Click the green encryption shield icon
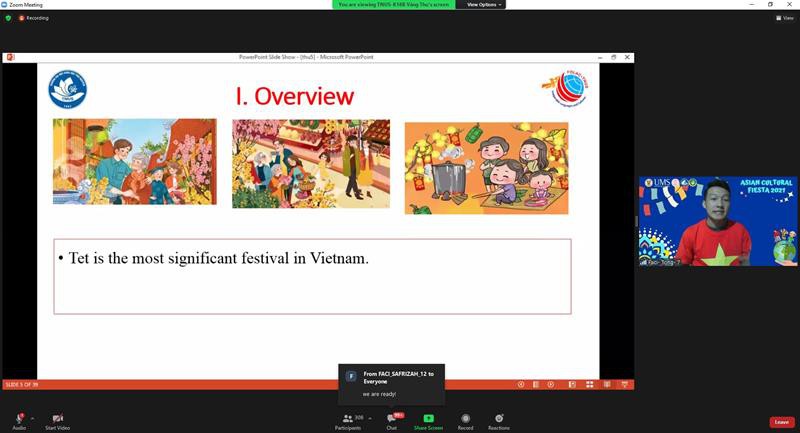800x433 pixels. point(8,18)
